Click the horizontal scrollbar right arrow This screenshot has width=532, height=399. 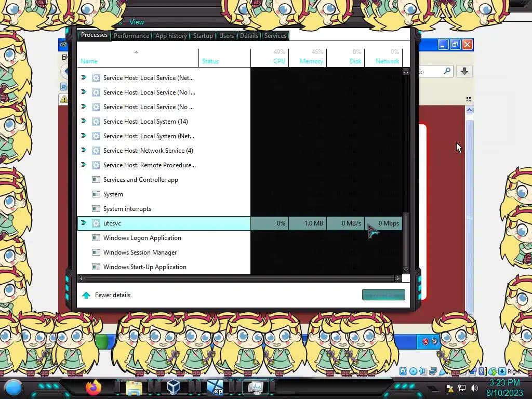[x=398, y=278]
